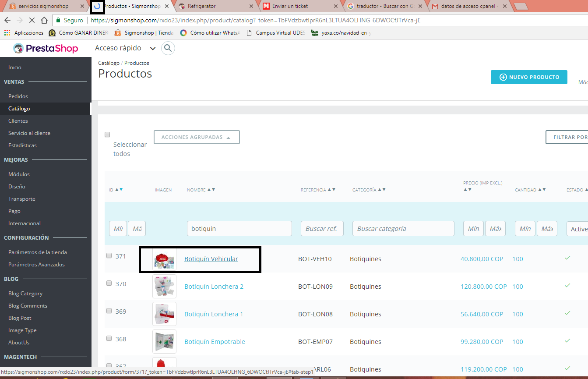Open the Aplicaciones apps grid bookmark
This screenshot has height=379, width=588.
pos(24,33)
